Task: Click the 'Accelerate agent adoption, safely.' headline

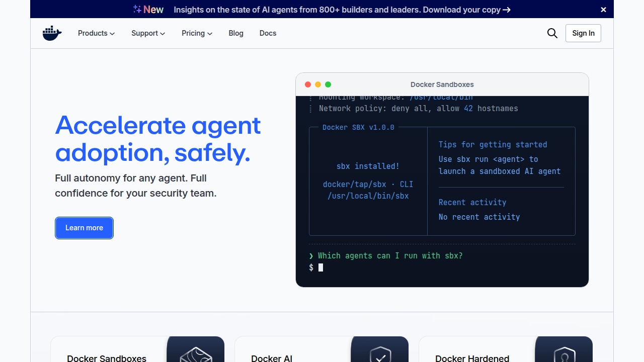Action: click(158, 138)
